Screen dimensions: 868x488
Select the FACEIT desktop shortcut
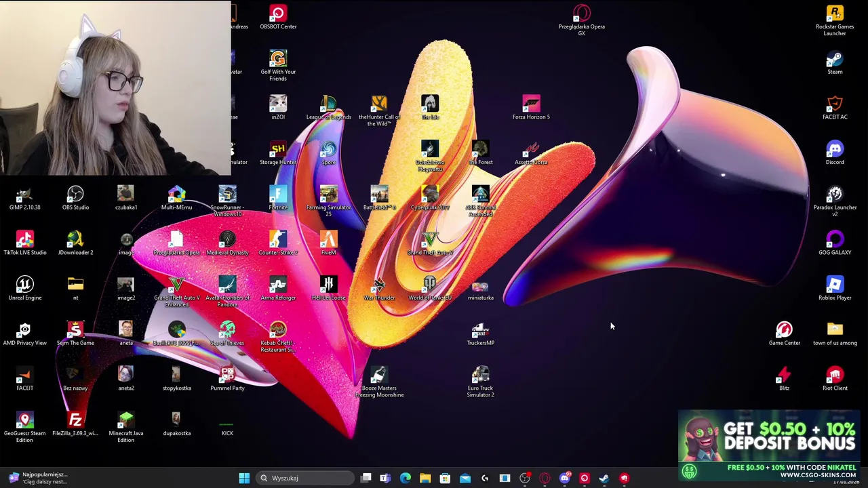[x=25, y=379]
